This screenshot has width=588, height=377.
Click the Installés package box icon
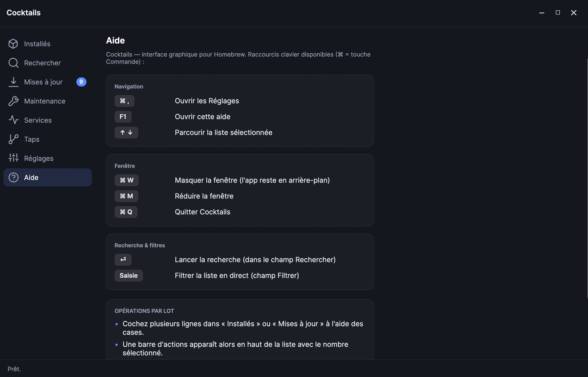(13, 44)
